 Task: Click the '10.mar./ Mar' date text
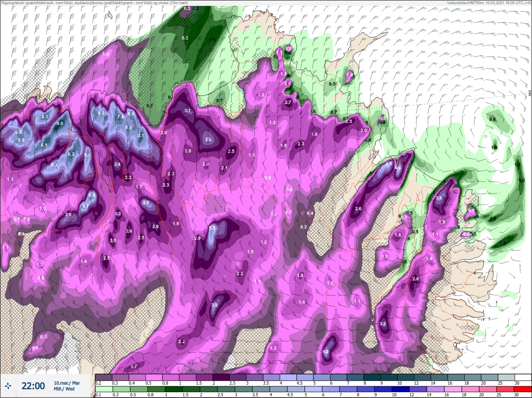pos(66,383)
